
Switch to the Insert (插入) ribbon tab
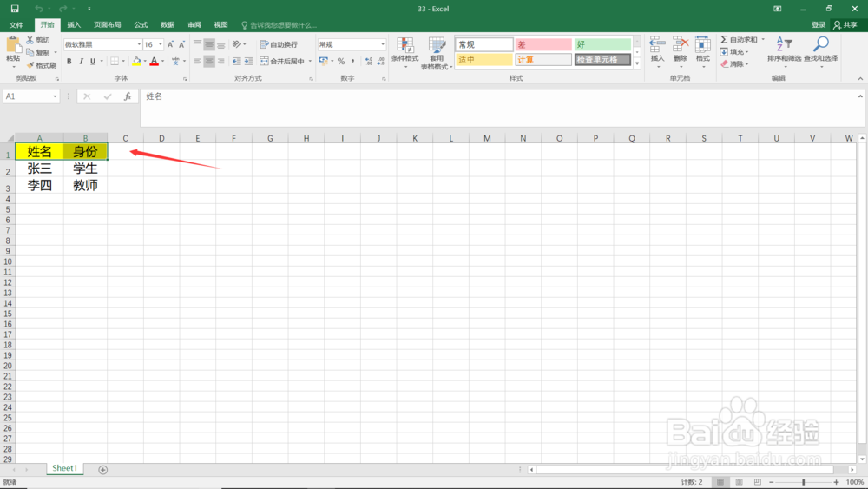pyautogui.click(x=74, y=25)
